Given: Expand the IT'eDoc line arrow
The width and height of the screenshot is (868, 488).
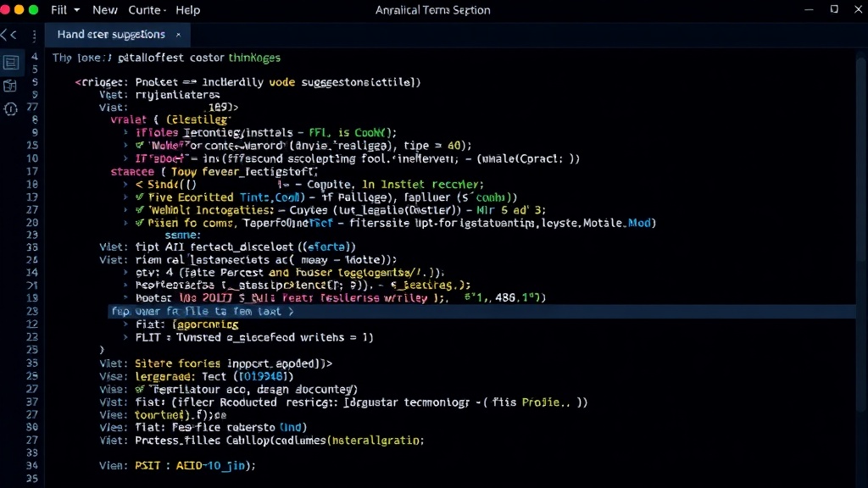Looking at the screenshot, I should (x=125, y=158).
